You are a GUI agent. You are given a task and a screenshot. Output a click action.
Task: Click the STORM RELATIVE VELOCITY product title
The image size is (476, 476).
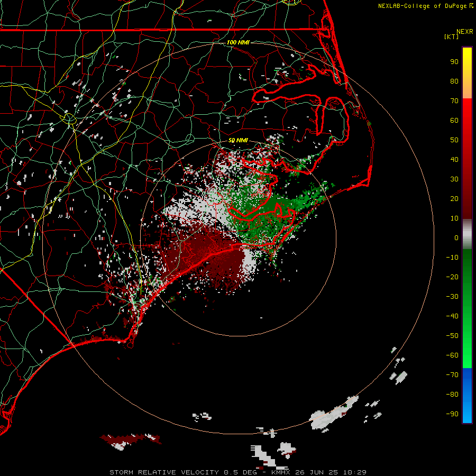164,472
